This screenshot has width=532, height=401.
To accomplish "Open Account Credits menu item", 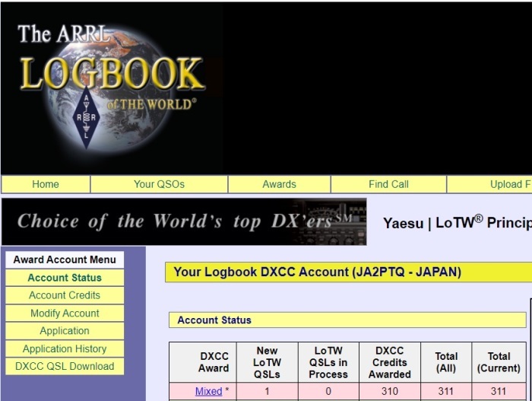I will [x=65, y=295].
